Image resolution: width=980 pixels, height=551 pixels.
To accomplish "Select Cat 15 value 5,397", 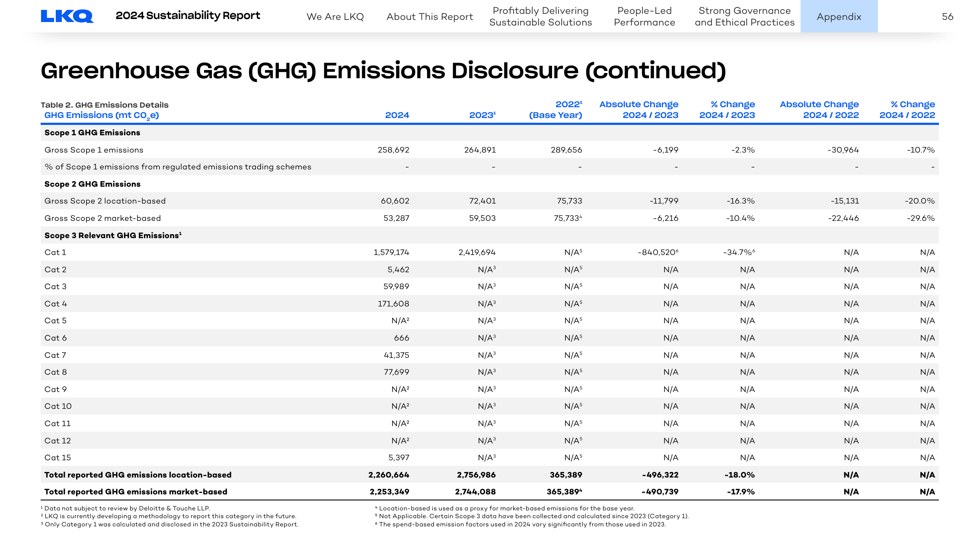I will (399, 458).
